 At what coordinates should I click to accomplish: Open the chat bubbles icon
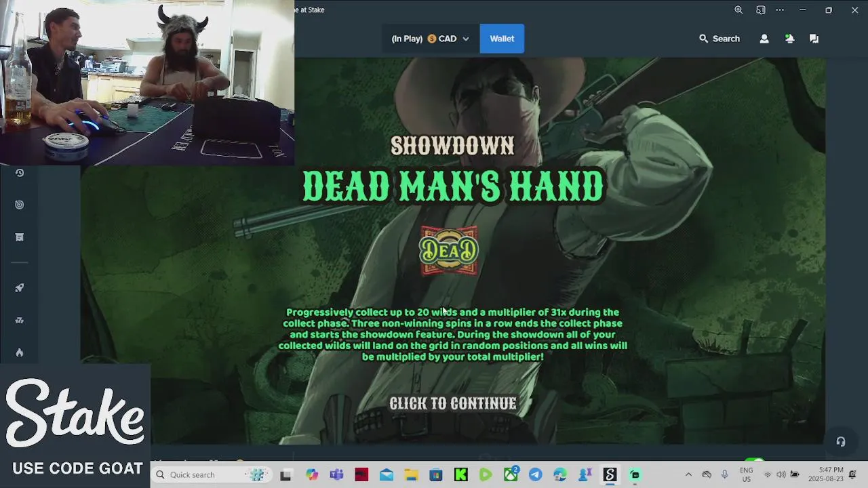tap(814, 39)
